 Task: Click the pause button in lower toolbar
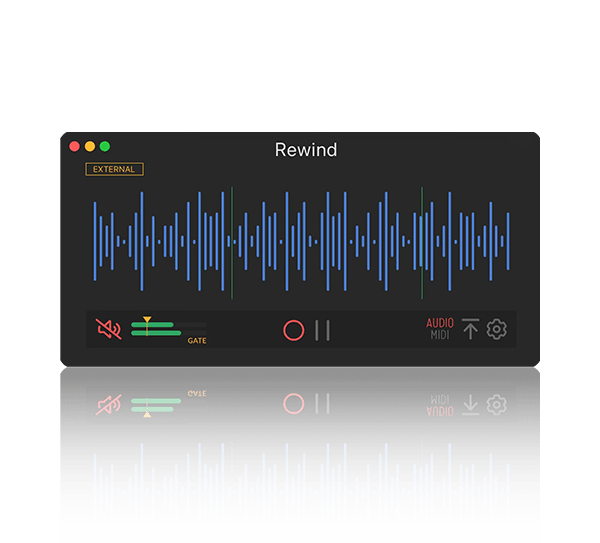pyautogui.click(x=322, y=404)
